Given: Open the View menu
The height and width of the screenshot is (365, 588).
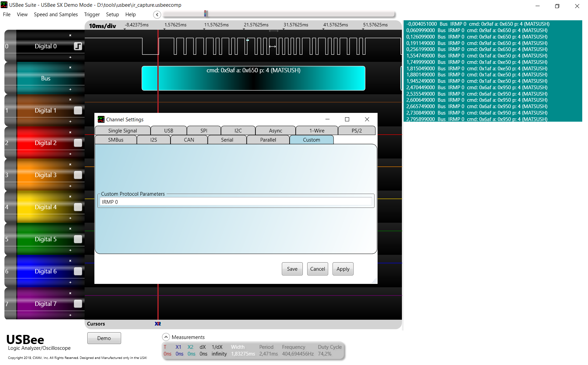Looking at the screenshot, I should 22,15.
